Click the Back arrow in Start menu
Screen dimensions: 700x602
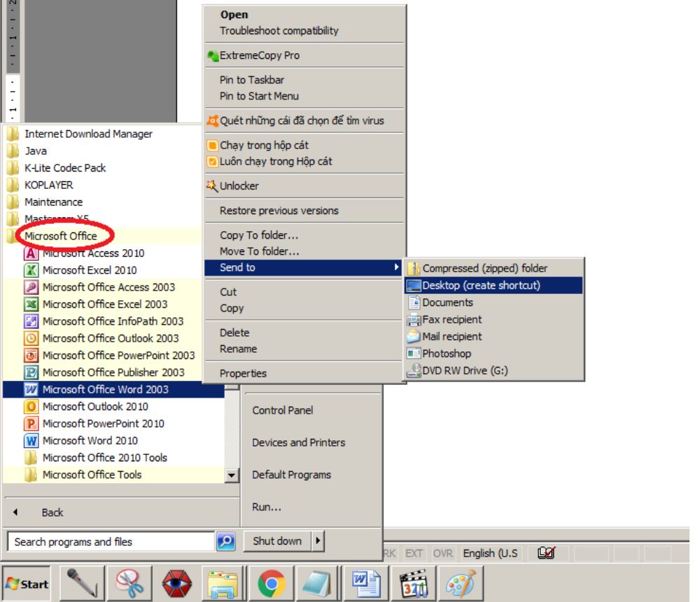pos(15,512)
